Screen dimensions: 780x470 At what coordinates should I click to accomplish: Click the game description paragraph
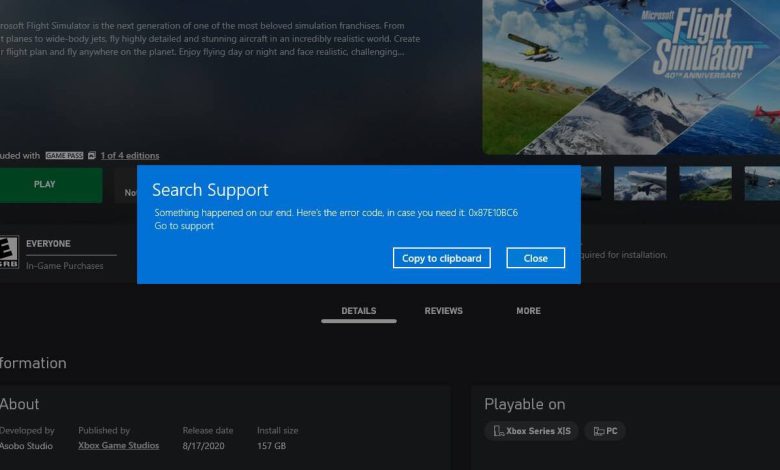(x=210, y=39)
